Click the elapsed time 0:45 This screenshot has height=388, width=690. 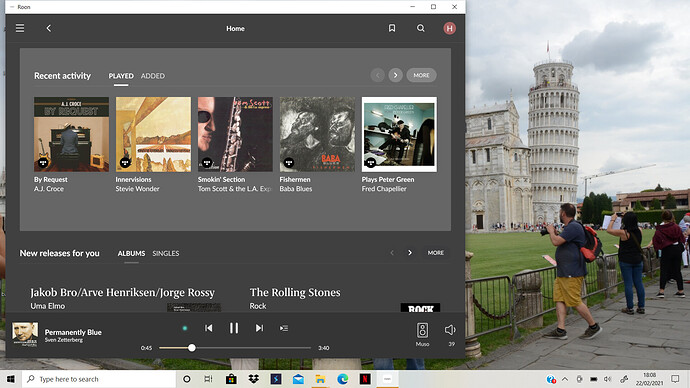(x=147, y=348)
